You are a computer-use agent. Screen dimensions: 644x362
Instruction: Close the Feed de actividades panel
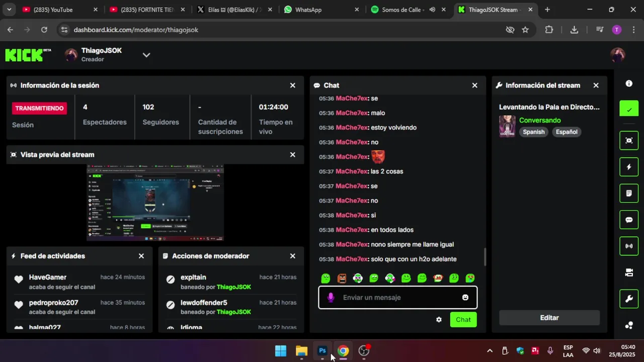coord(141,256)
